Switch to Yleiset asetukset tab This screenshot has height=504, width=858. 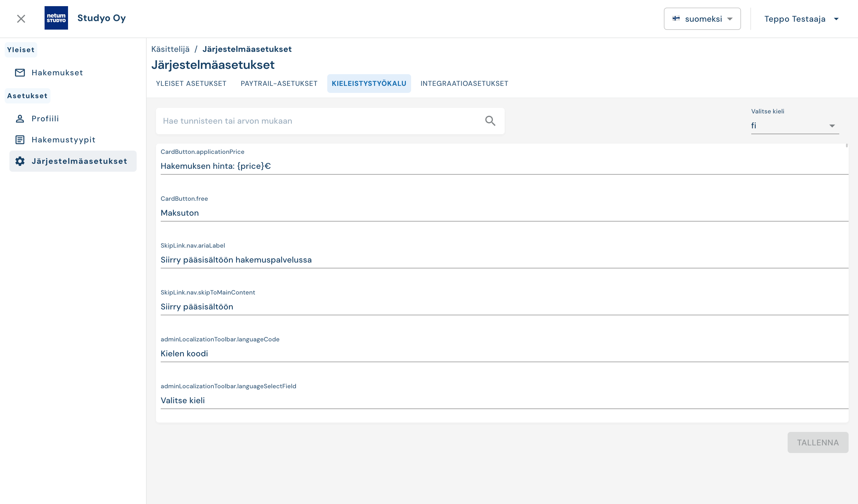click(x=191, y=84)
